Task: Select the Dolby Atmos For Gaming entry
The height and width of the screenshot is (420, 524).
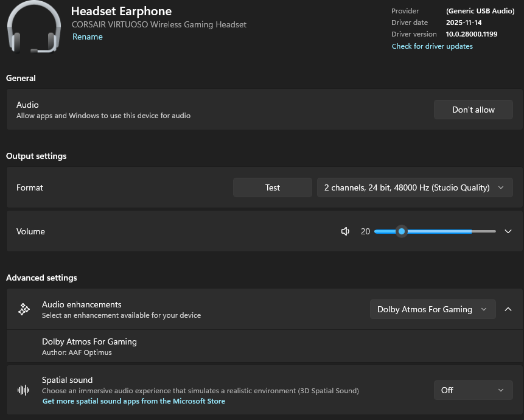Action: pyautogui.click(x=89, y=342)
